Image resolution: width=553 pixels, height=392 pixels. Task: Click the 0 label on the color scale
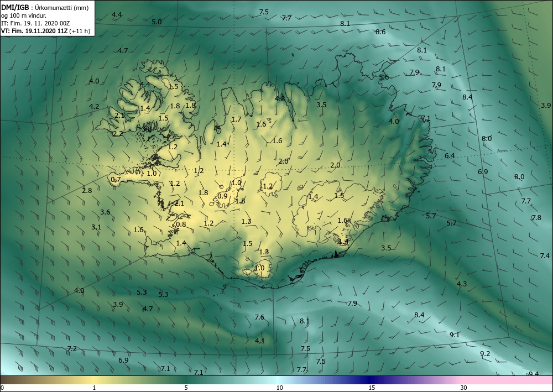point(2,388)
